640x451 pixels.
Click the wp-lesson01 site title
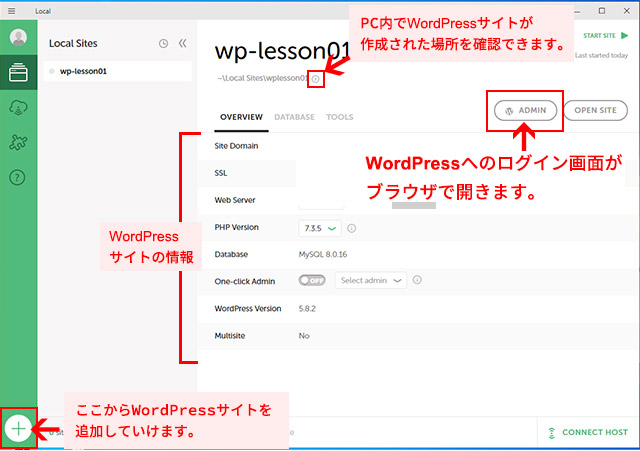click(x=282, y=51)
